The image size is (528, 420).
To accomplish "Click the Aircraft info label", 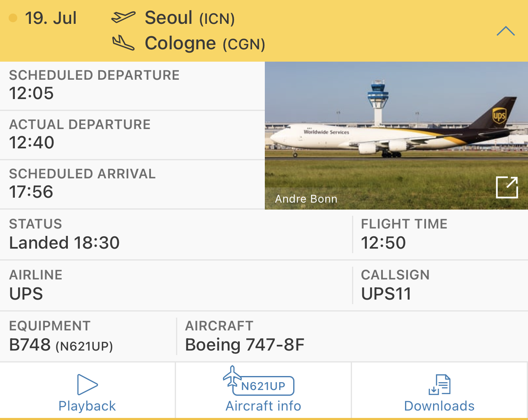I will (x=263, y=406).
